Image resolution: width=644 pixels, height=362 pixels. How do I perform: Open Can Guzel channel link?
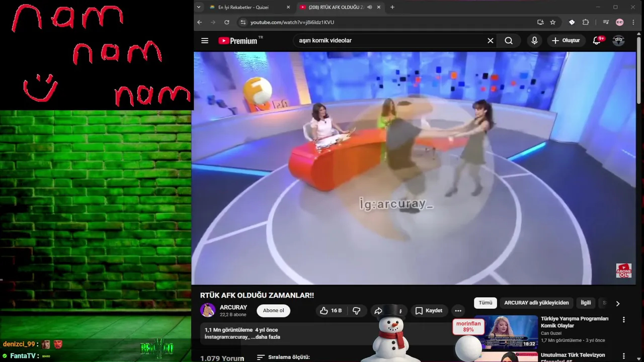tap(552, 333)
